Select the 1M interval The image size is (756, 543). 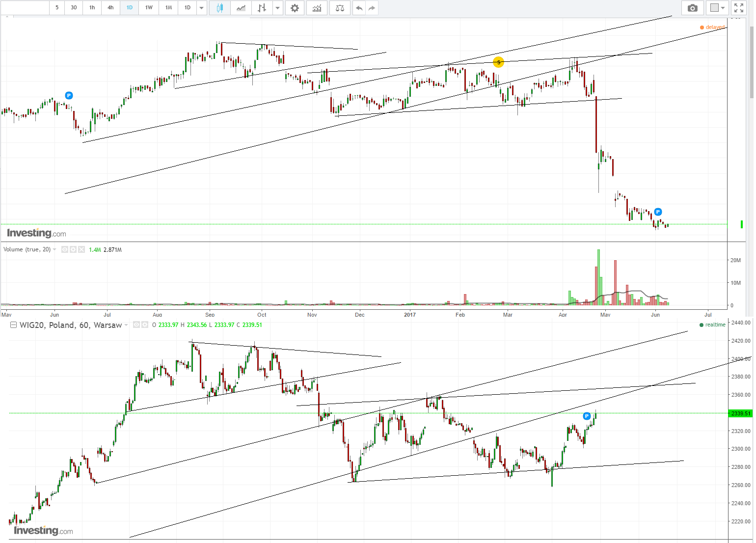[168, 8]
